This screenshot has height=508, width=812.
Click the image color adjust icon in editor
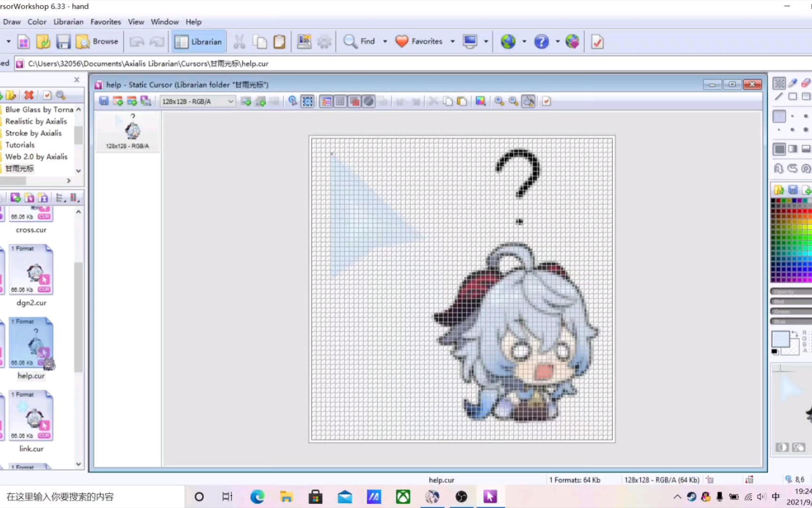(480, 101)
